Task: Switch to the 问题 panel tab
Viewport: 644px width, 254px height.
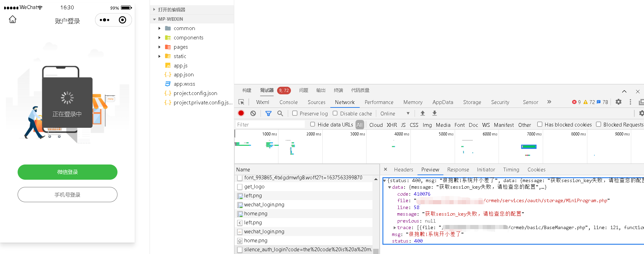Action: click(303, 90)
